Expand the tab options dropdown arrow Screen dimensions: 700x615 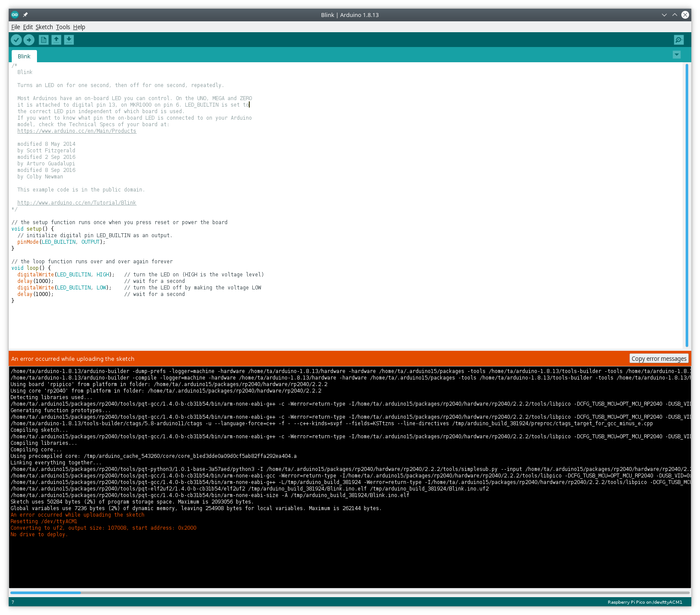point(676,55)
